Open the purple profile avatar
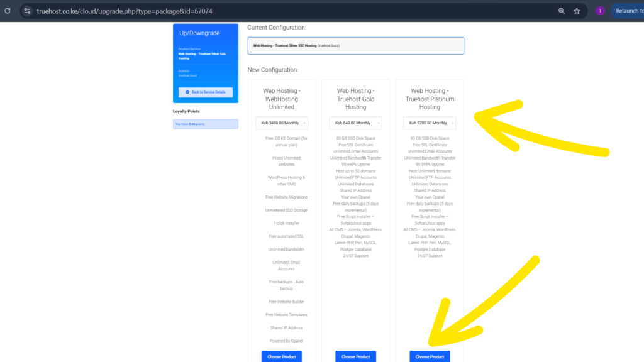Image resolution: width=644 pixels, height=362 pixels. coord(600,11)
